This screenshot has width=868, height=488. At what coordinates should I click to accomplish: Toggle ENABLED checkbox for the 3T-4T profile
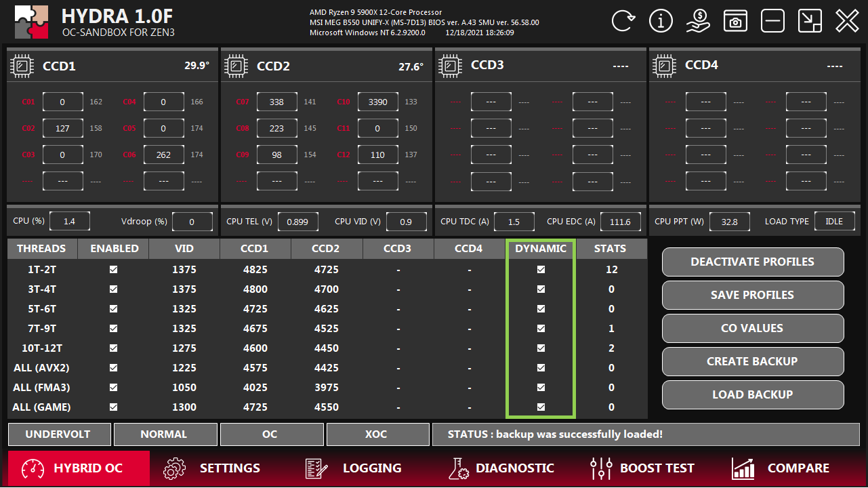113,289
